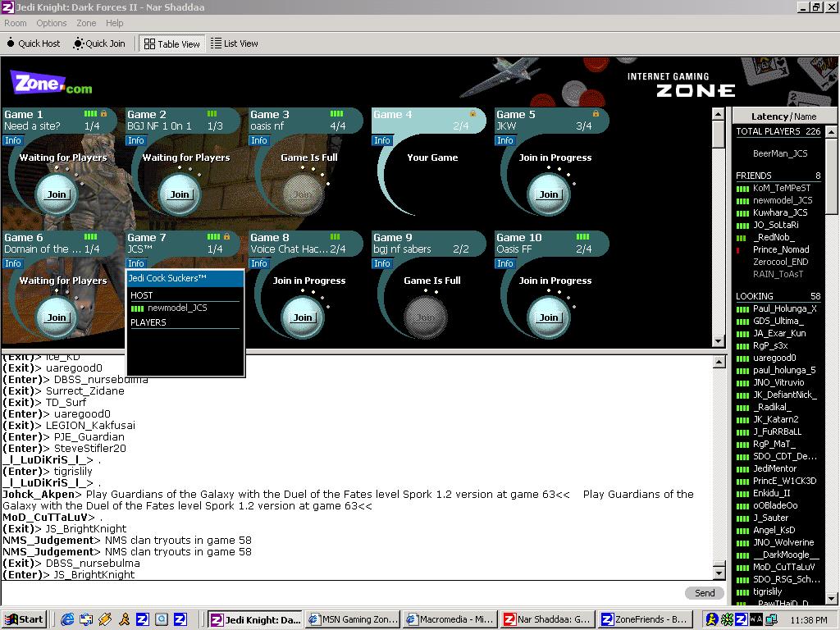Click the AIM running man quick launch icon
This screenshot has width=840, height=630.
(x=125, y=620)
